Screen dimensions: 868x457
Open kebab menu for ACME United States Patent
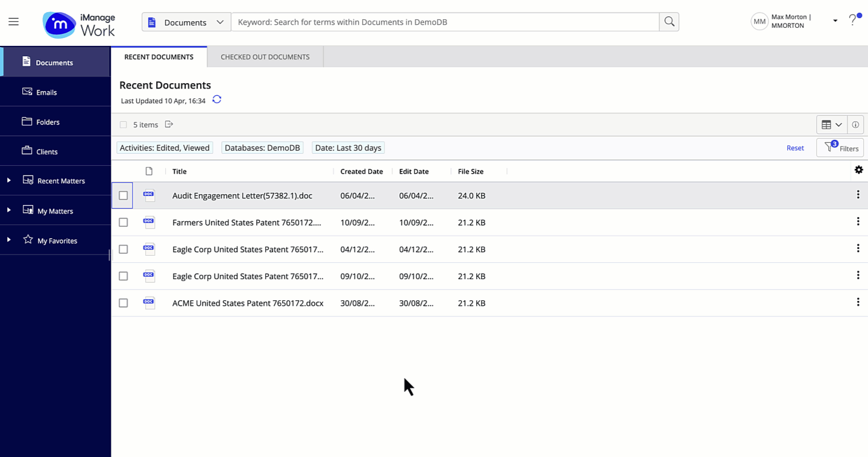[858, 302]
